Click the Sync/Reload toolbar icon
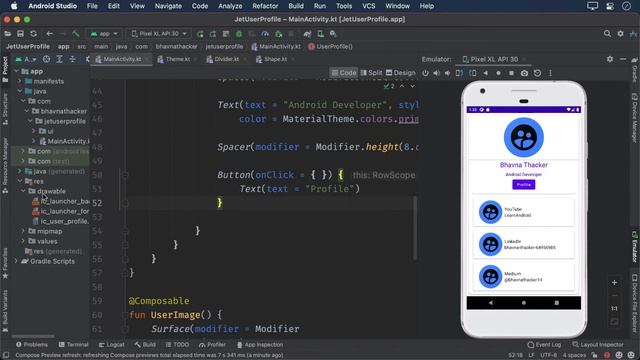 (x=33, y=33)
